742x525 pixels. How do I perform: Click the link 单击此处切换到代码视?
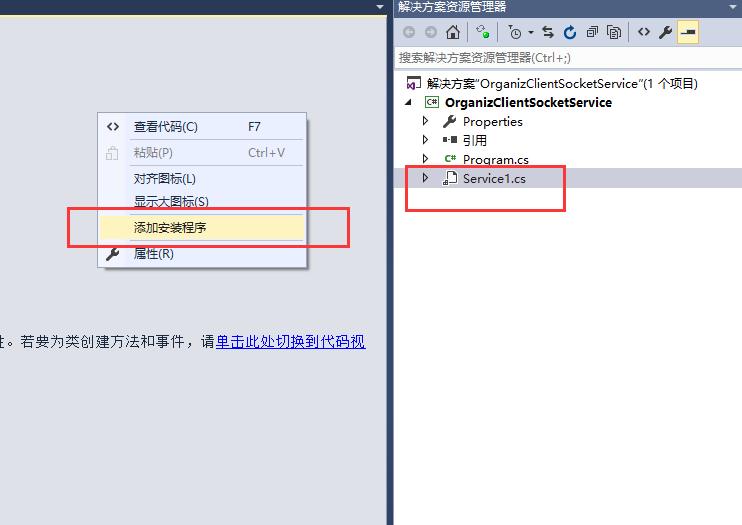(291, 341)
